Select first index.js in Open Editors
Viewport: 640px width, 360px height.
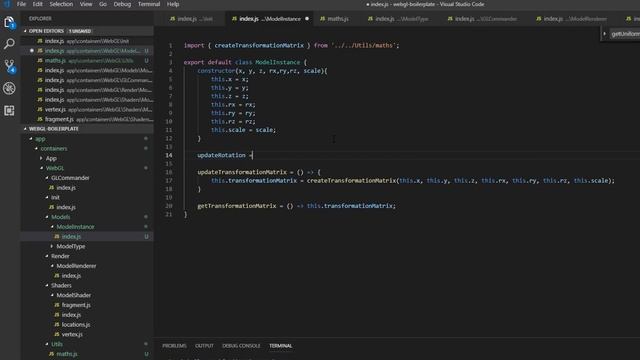pyautogui.click(x=87, y=41)
